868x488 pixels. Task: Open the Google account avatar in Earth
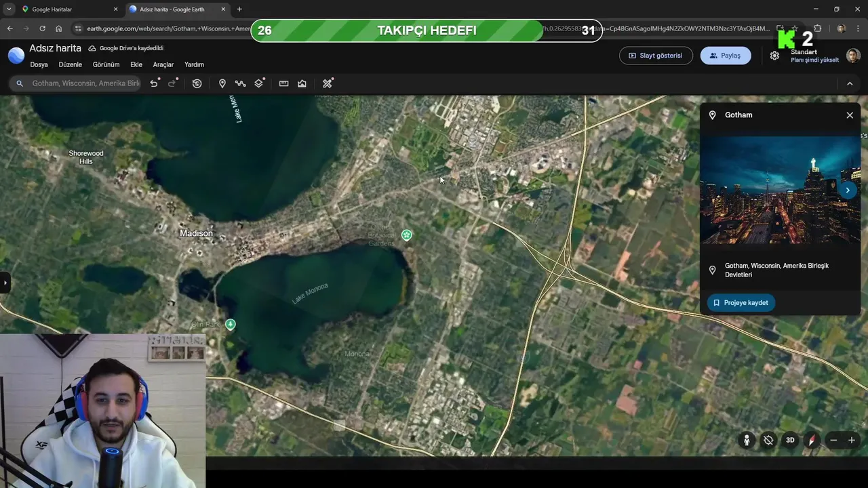[x=853, y=56]
